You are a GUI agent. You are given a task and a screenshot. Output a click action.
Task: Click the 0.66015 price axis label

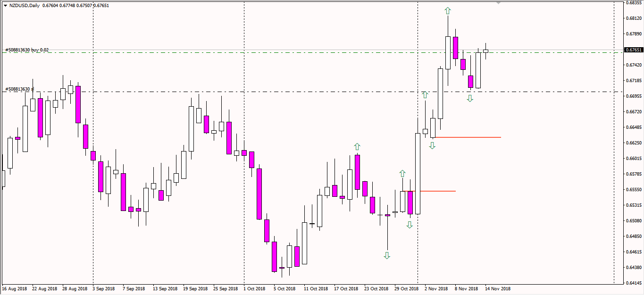click(x=634, y=159)
